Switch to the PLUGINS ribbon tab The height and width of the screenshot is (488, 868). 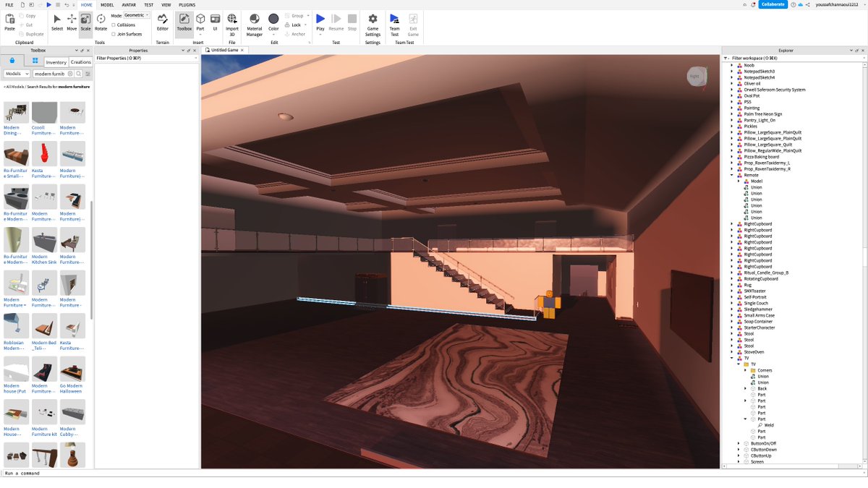tap(187, 4)
